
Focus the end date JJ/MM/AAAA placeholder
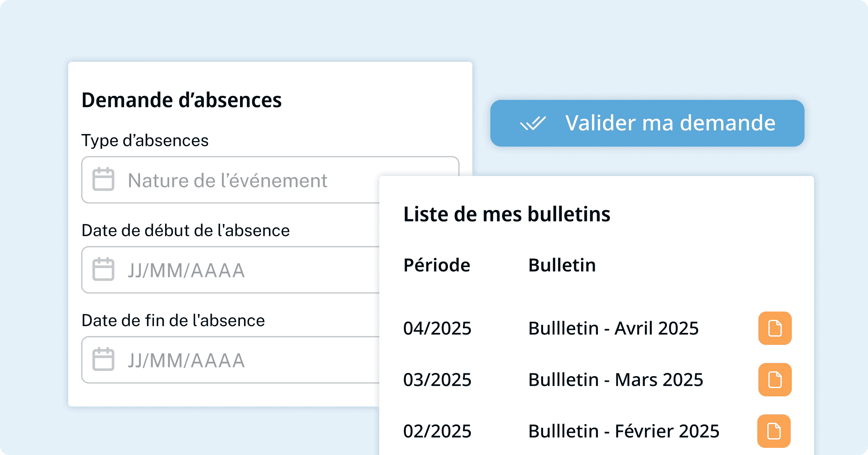click(x=186, y=361)
